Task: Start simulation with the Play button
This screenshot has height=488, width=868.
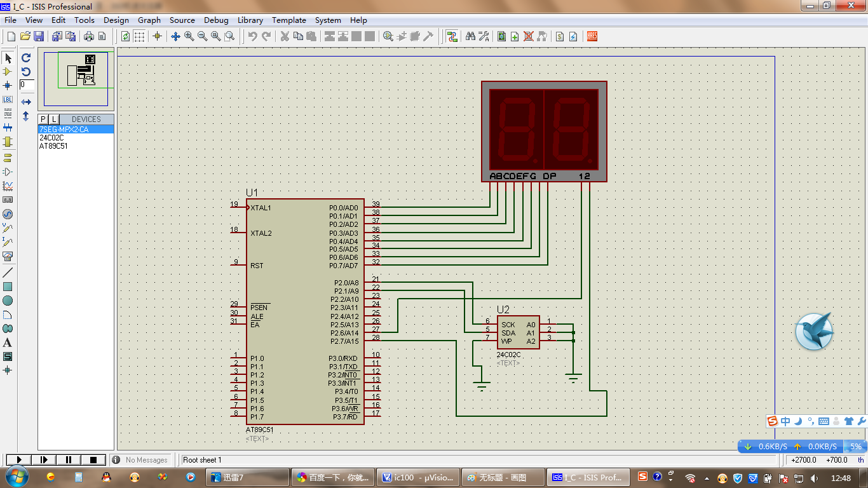Action: coord(18,459)
